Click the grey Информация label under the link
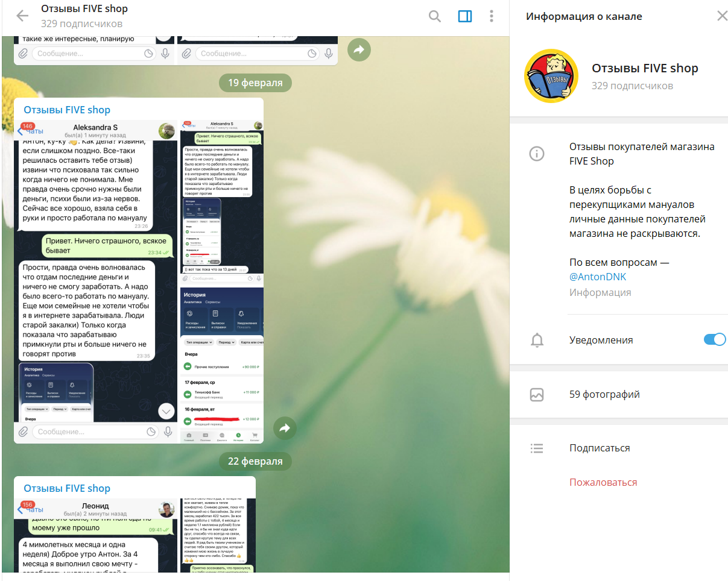Viewport: 728px width, 581px height. pos(600,292)
